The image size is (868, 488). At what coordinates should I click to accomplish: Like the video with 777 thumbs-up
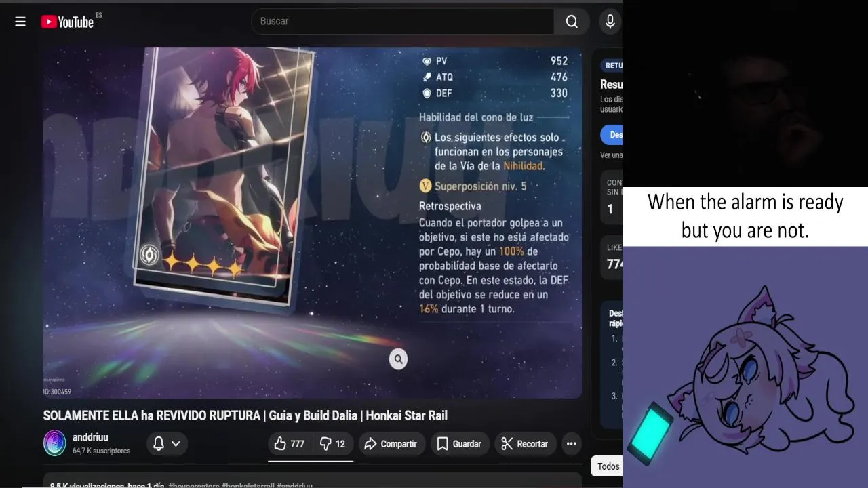(x=290, y=444)
